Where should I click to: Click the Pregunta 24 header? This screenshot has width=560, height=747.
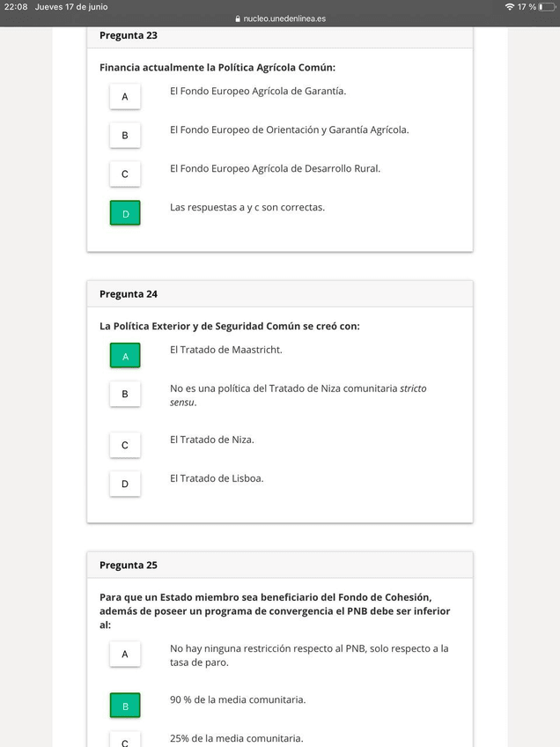click(129, 294)
